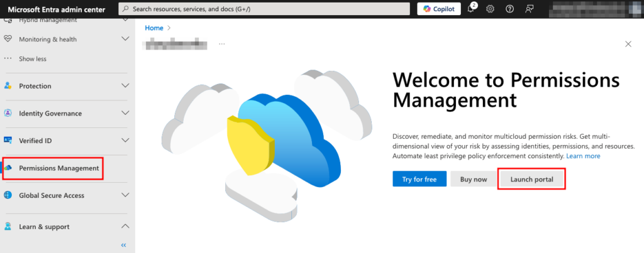Expand the Verified ID chevron
The height and width of the screenshot is (253, 644).
coord(126,140)
